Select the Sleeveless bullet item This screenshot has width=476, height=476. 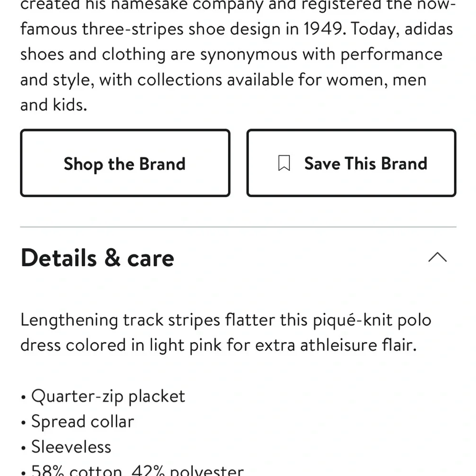pyautogui.click(x=71, y=446)
